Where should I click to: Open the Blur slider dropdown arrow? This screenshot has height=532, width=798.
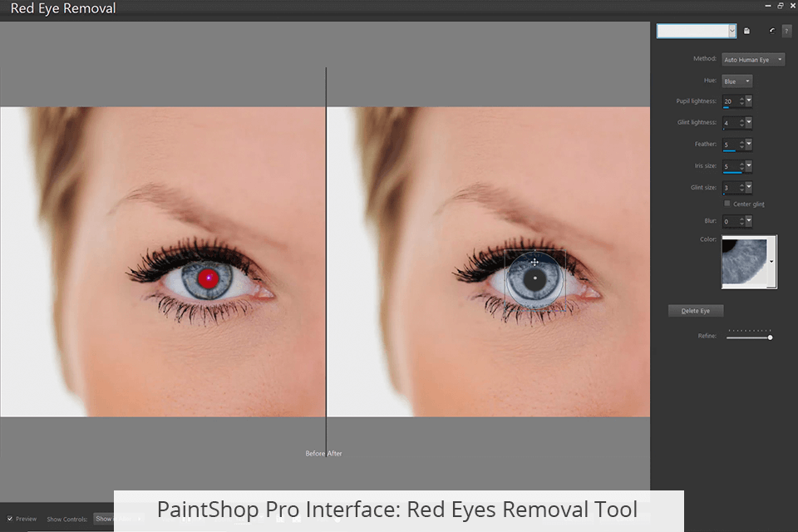tap(749, 221)
